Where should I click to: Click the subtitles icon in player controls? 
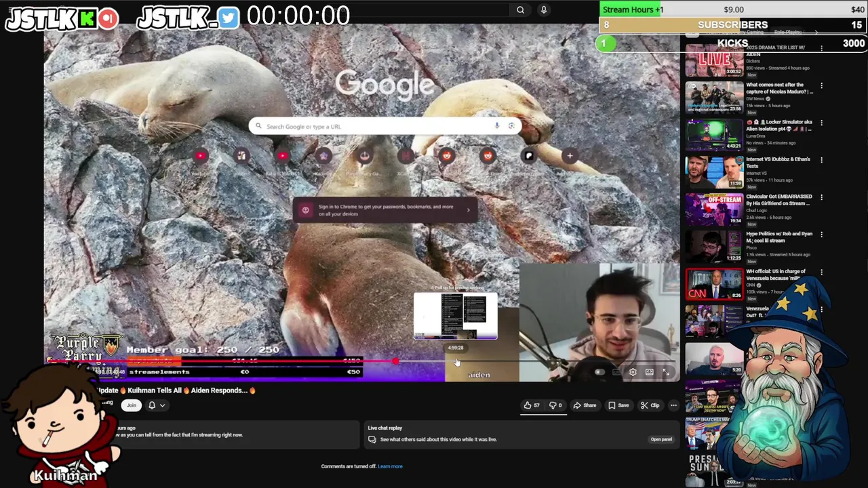(616, 372)
